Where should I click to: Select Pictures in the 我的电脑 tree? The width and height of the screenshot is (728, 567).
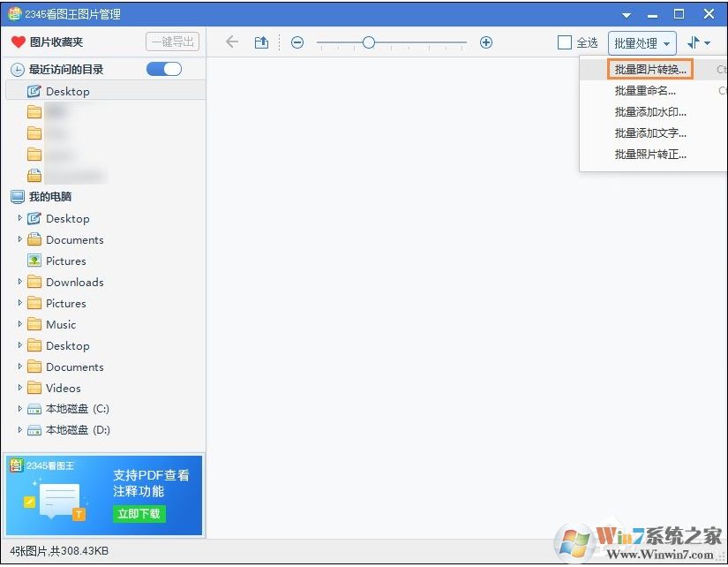pyautogui.click(x=64, y=261)
